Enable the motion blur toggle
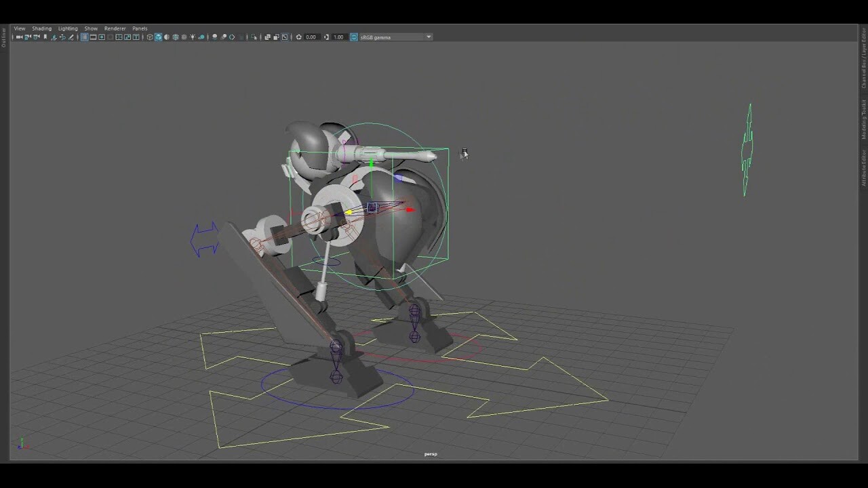The width and height of the screenshot is (868, 488). (x=223, y=37)
